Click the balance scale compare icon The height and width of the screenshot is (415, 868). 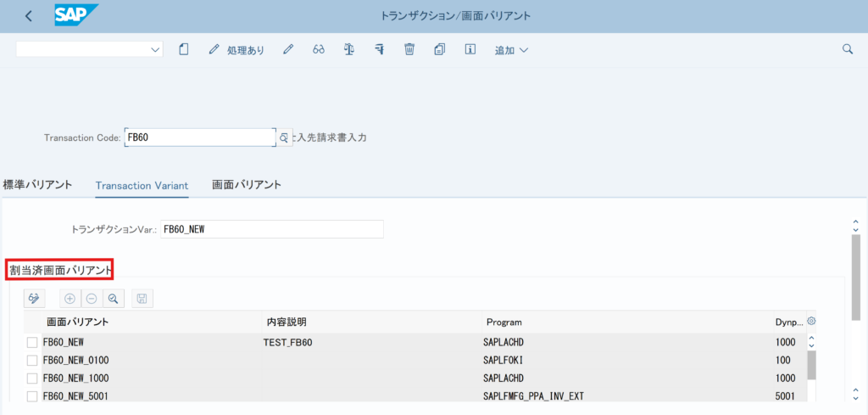coord(348,49)
